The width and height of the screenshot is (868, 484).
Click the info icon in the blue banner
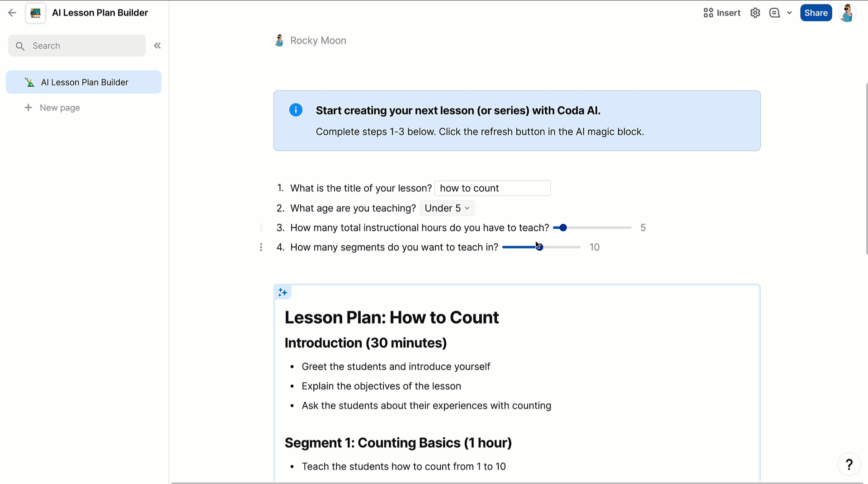click(x=296, y=110)
